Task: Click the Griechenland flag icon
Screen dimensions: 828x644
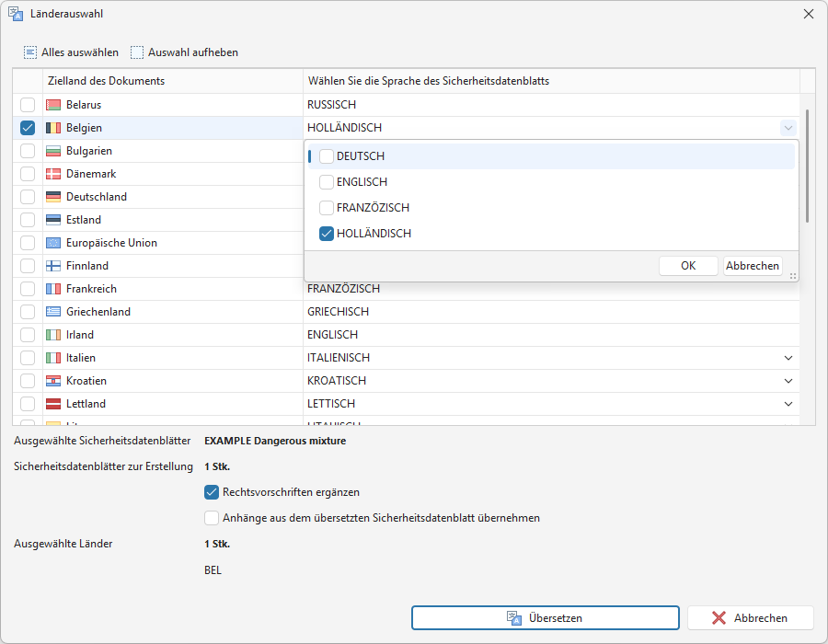Action: click(x=53, y=312)
